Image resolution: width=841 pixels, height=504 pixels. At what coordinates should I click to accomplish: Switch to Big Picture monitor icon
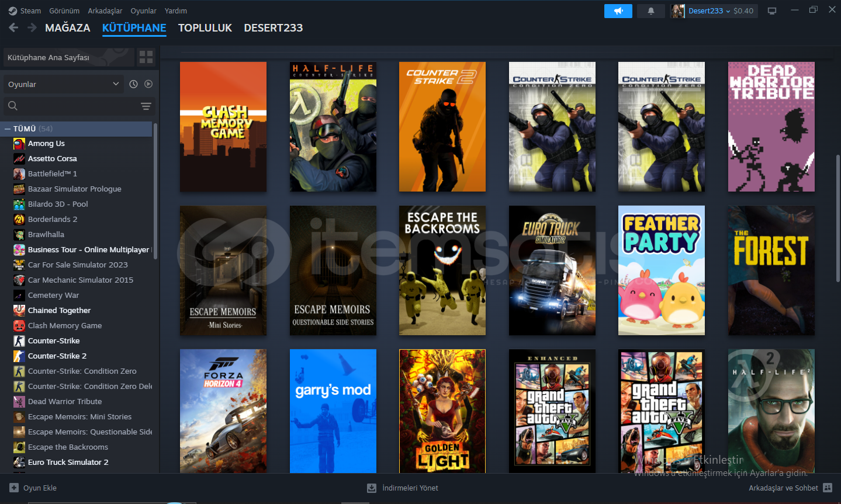[x=772, y=11]
